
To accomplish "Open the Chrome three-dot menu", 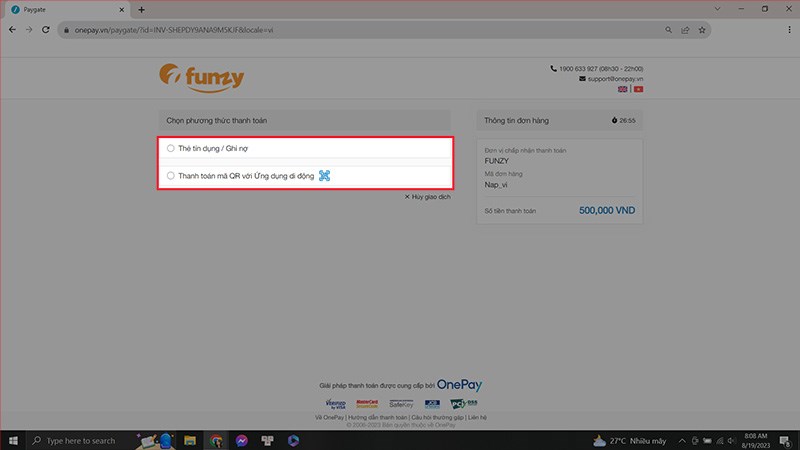I will click(x=789, y=30).
